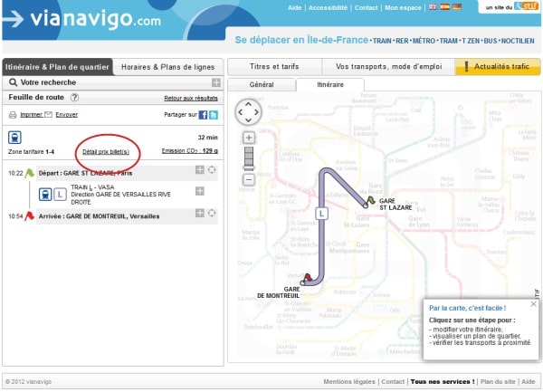The image size is (543, 392).
Task: Click the 10:54 arrival time
Action: coord(15,216)
